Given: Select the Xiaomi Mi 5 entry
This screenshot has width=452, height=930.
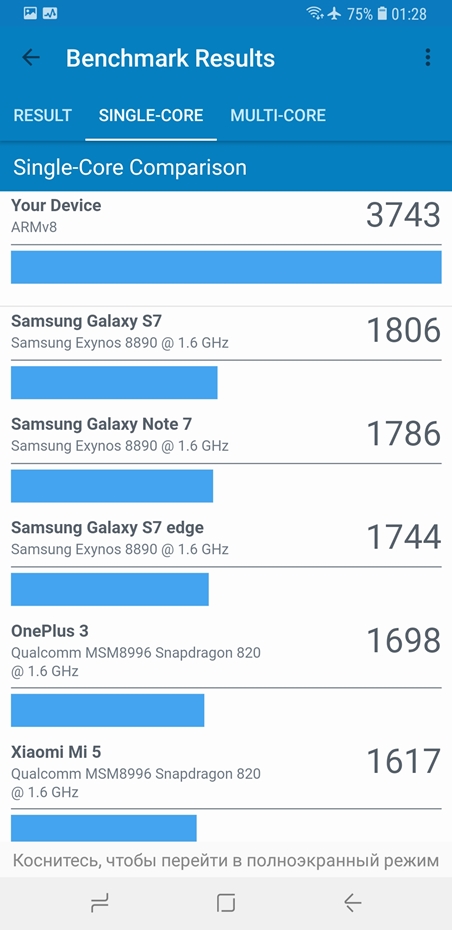Looking at the screenshot, I should point(226,792).
